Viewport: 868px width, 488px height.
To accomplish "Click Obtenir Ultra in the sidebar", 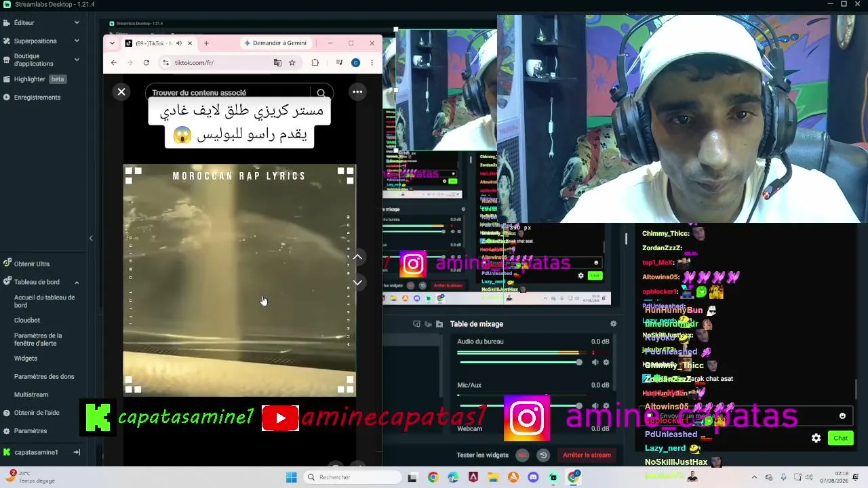I will (32, 264).
